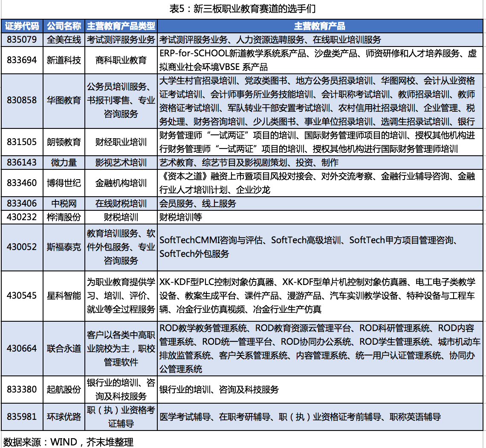Viewport: 486px width, 448px height.
Task: Click the company cell 起航股份
Action: (x=64, y=390)
